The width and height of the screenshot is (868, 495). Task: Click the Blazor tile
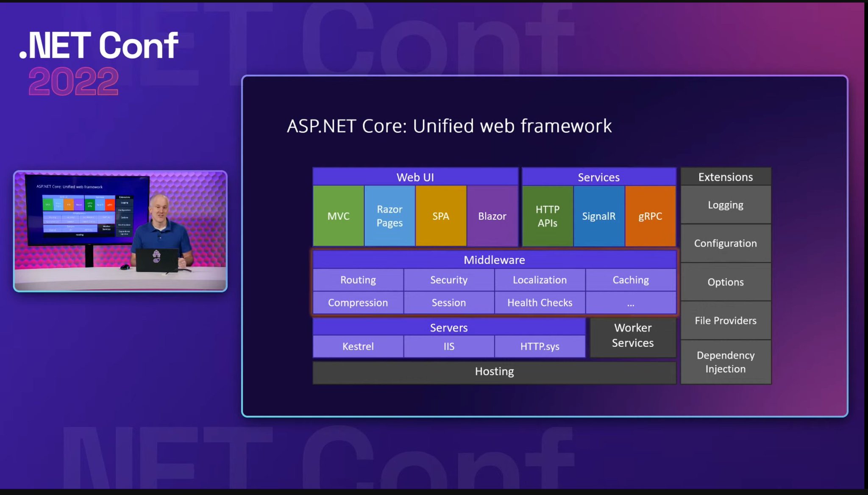pos(492,216)
